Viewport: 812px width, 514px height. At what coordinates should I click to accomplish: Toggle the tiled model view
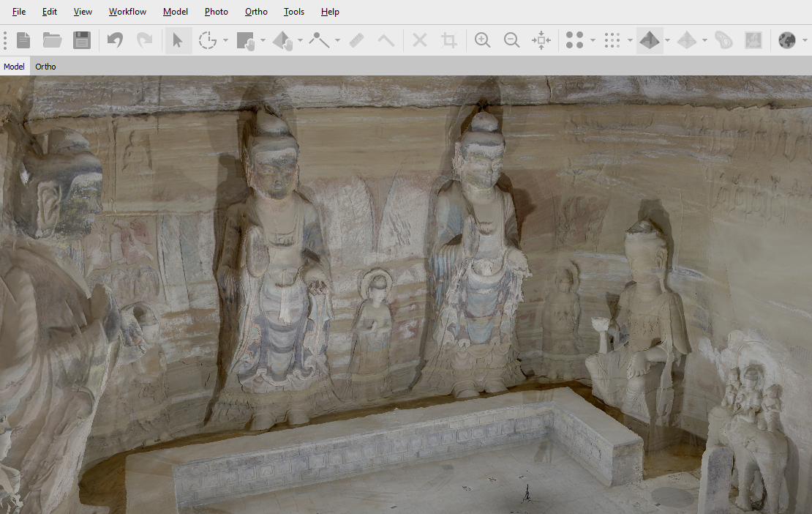(x=687, y=40)
